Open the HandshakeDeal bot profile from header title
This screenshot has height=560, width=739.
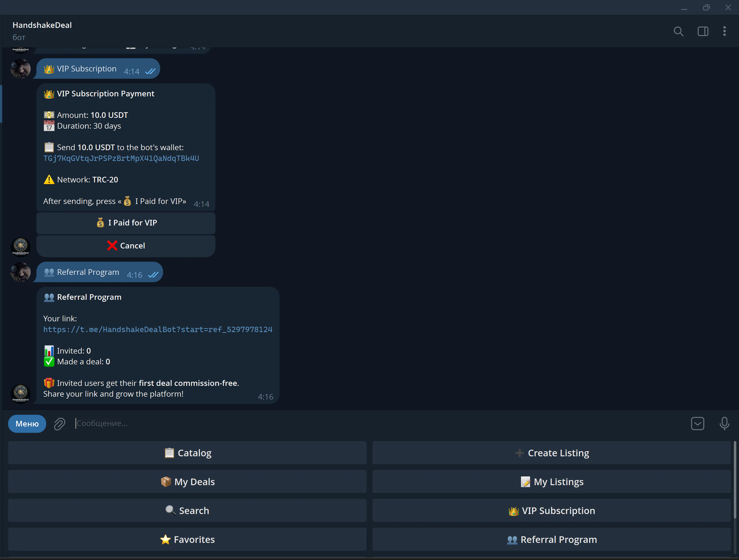click(x=42, y=25)
